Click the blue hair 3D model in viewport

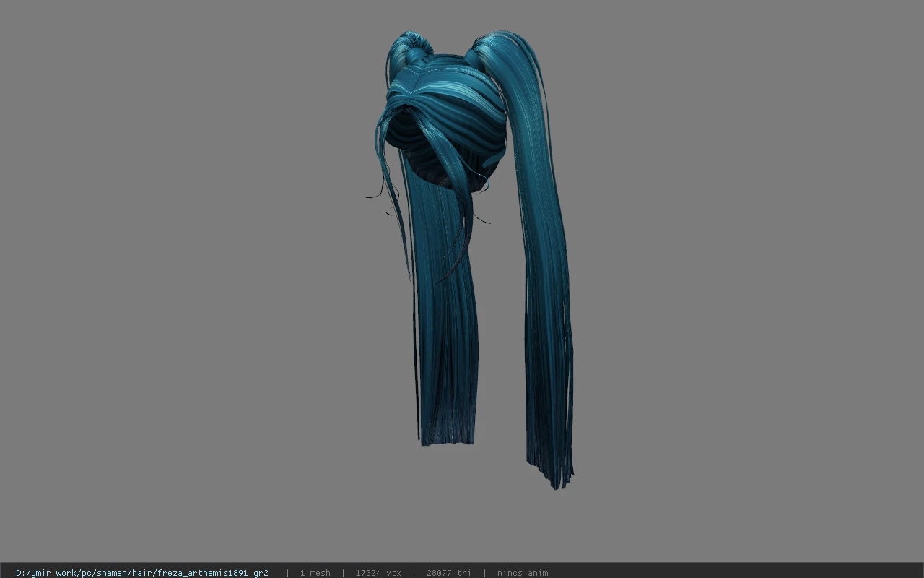(x=469, y=260)
